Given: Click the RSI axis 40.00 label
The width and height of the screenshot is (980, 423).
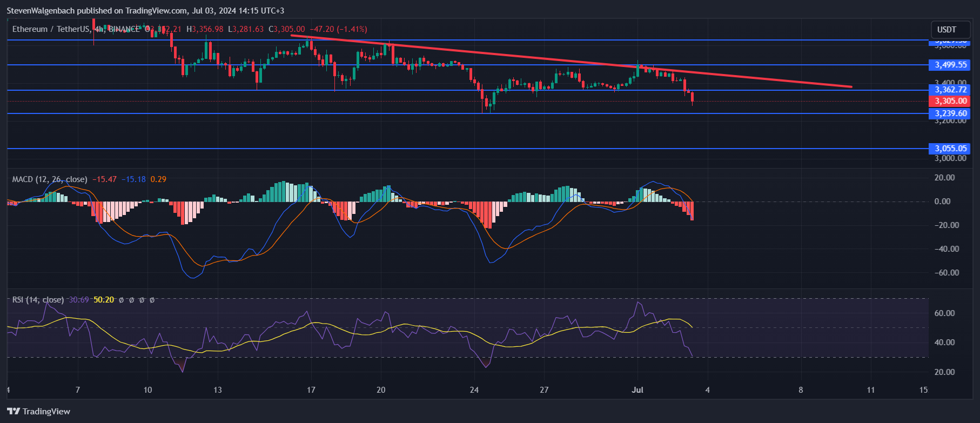Looking at the screenshot, I should pyautogui.click(x=944, y=343).
